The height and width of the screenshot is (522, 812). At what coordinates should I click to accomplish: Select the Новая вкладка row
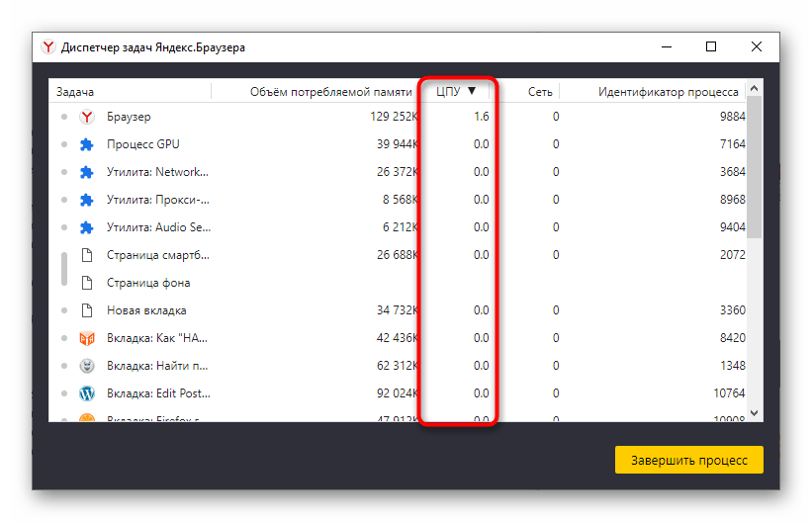click(x=398, y=310)
